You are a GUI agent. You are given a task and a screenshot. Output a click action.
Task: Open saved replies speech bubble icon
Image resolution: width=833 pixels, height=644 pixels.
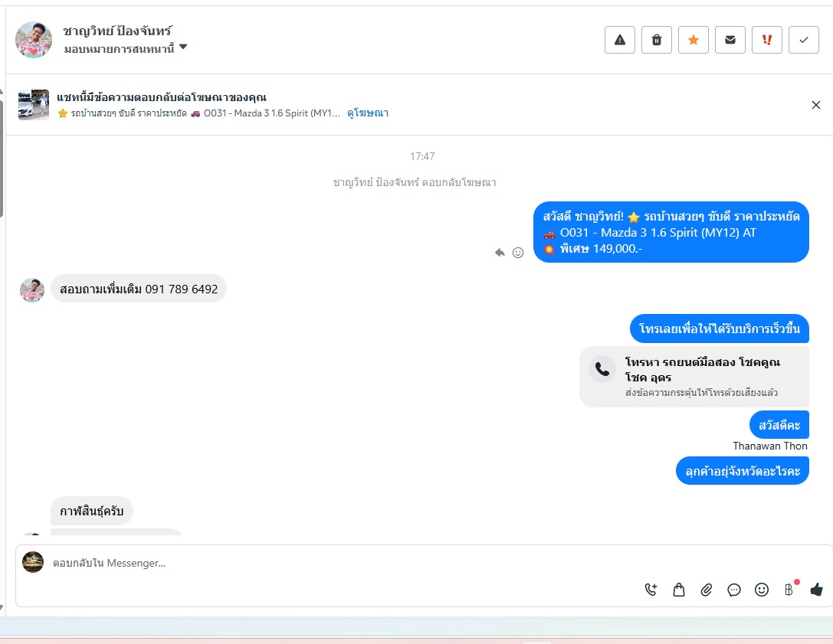click(x=733, y=590)
